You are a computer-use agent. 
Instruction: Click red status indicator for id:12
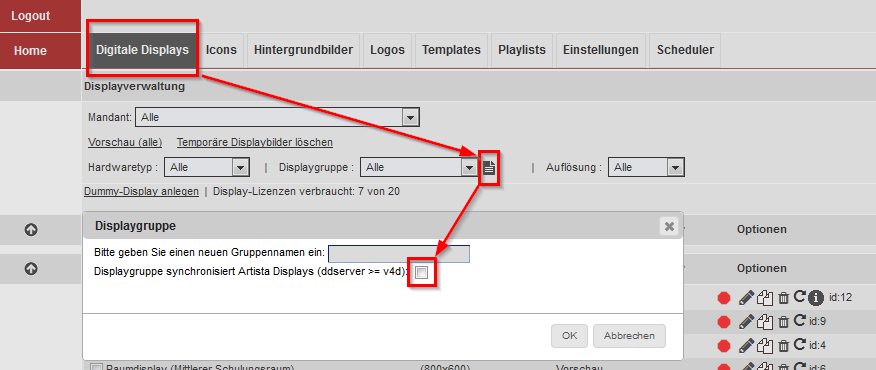724,298
